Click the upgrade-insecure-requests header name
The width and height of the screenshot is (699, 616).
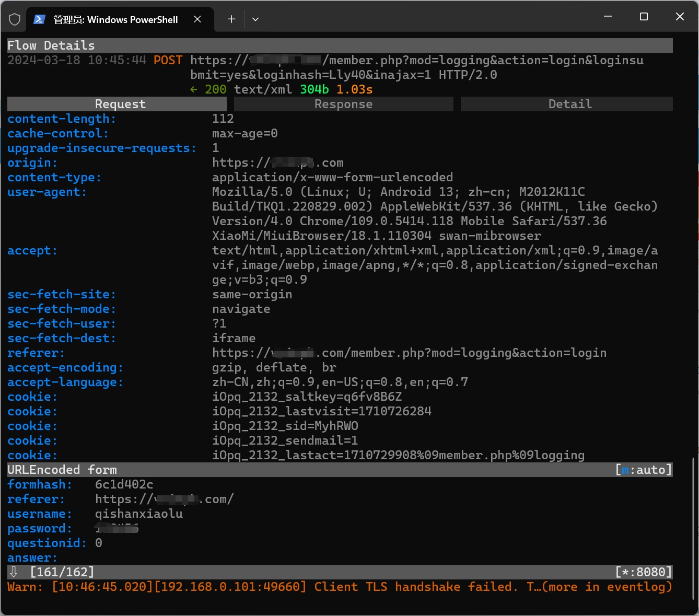pyautogui.click(x=102, y=148)
